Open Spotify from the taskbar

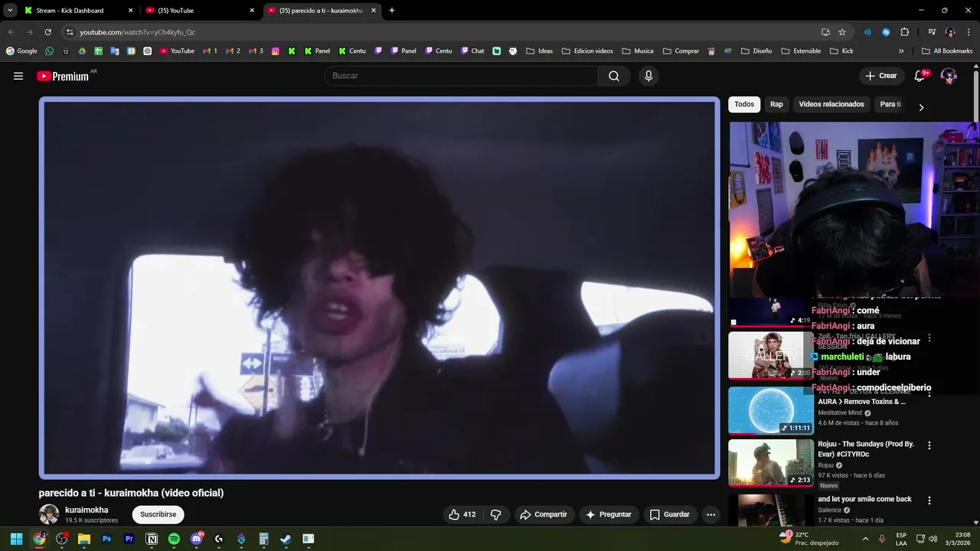tap(174, 539)
